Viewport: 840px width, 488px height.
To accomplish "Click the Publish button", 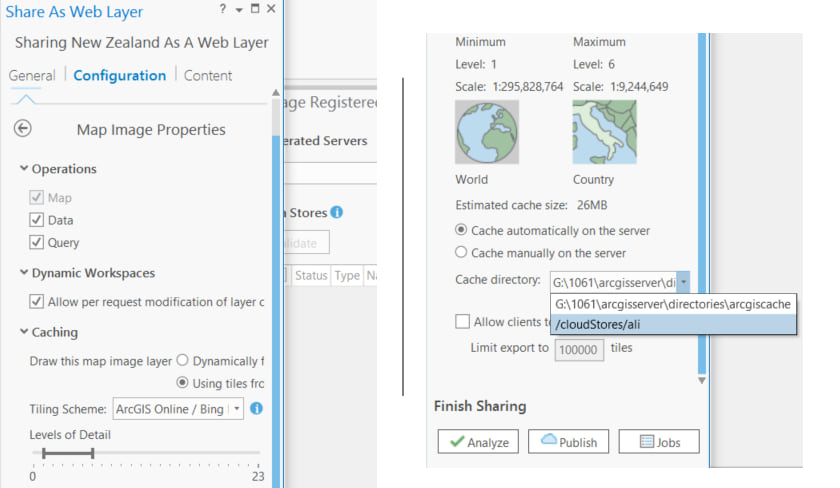I will (568, 441).
